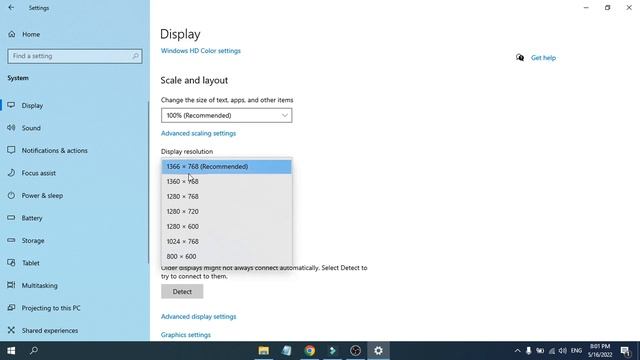Open Projecting to this PC settings
Viewport: 640px width, 360px height.
pos(51,308)
